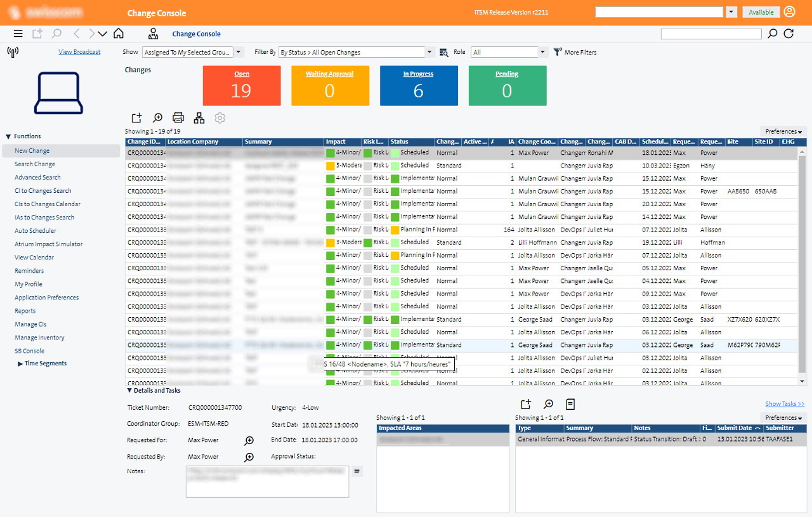Screen dimensions: 812x517
Task: Click the Home icon in navigation bar
Action: tap(119, 34)
